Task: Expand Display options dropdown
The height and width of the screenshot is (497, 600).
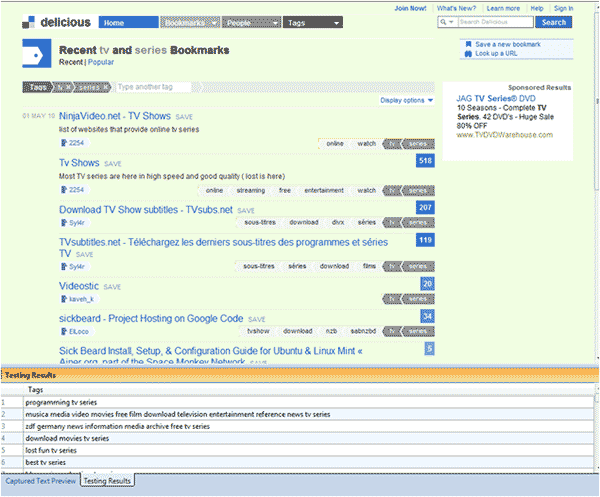Action: (x=406, y=100)
